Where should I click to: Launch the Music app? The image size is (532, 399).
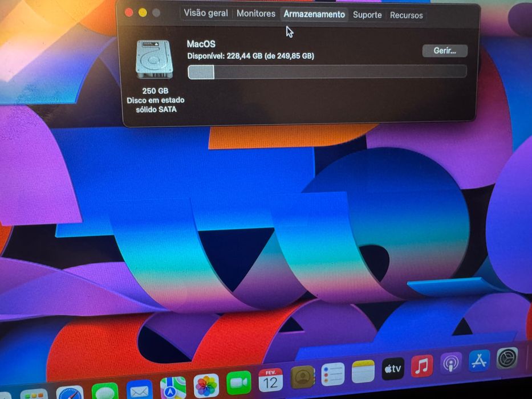(x=422, y=366)
